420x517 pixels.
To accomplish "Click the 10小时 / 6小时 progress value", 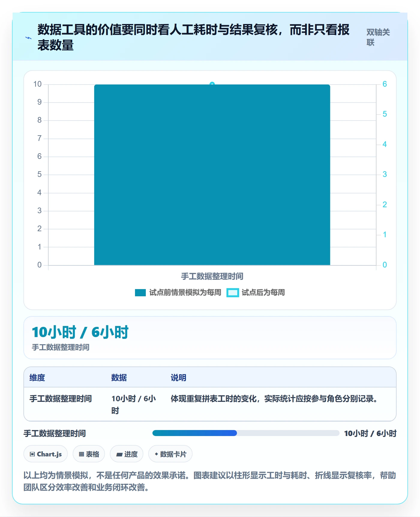I will click(370, 433).
